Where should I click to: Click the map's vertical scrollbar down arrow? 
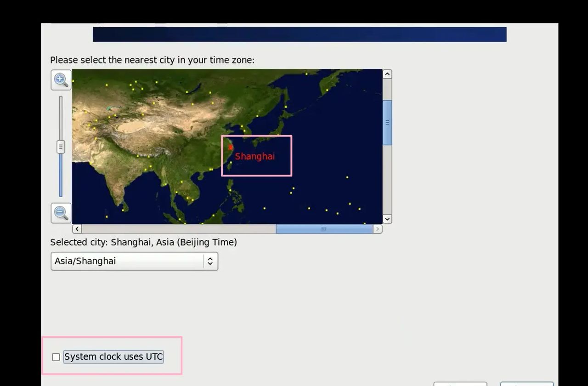point(387,219)
